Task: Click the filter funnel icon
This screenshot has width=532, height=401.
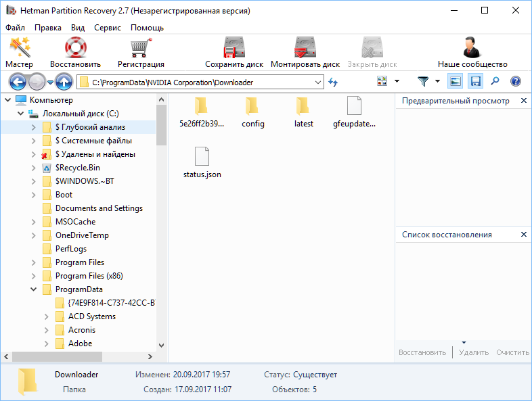Action: [423, 81]
